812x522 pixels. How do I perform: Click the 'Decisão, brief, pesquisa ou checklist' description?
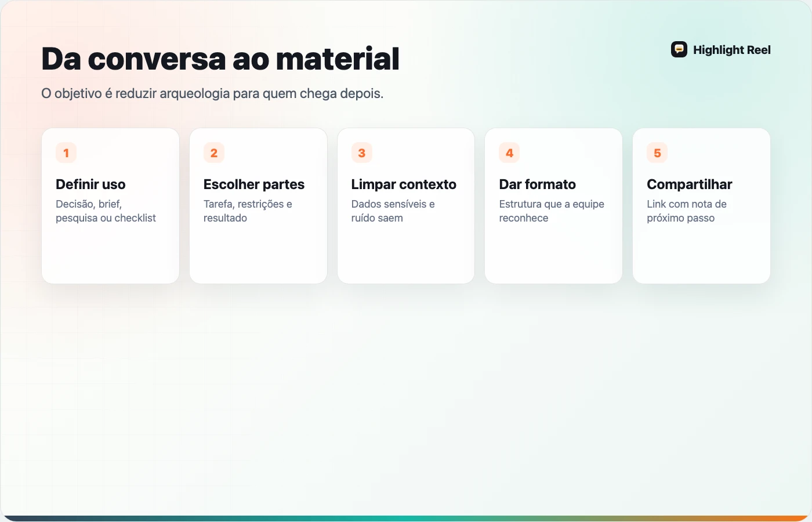[x=106, y=211]
